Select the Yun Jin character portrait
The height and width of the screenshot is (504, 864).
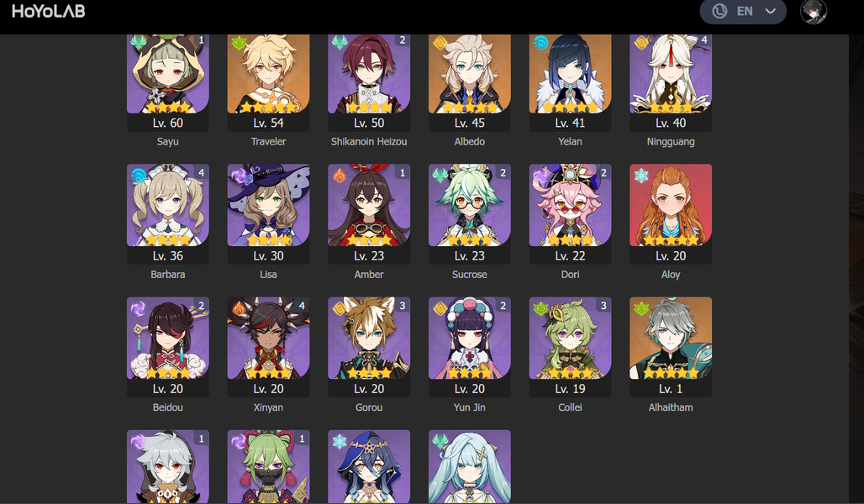coord(470,338)
